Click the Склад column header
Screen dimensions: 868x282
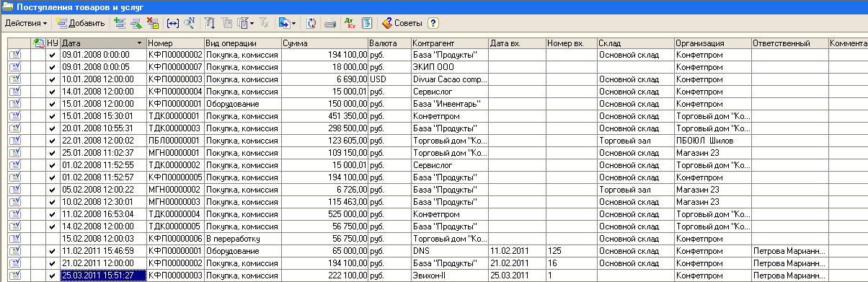click(636, 43)
